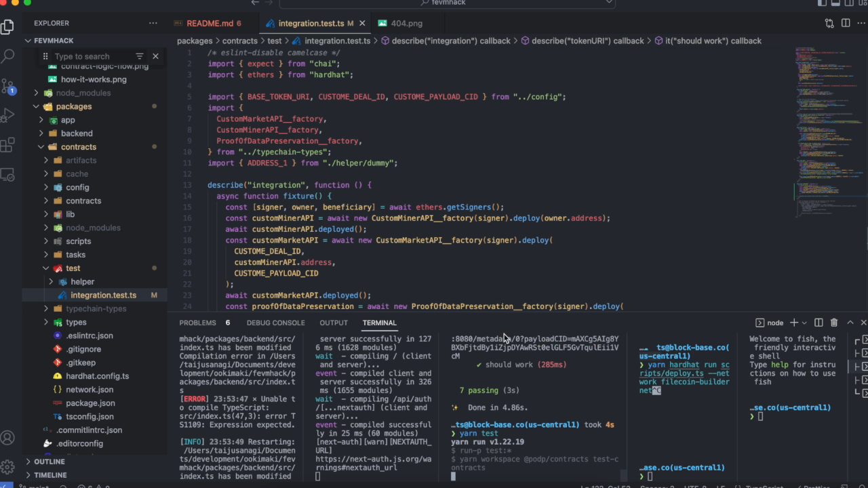
Task: Toggle the filter icon in tree search
Action: point(140,56)
